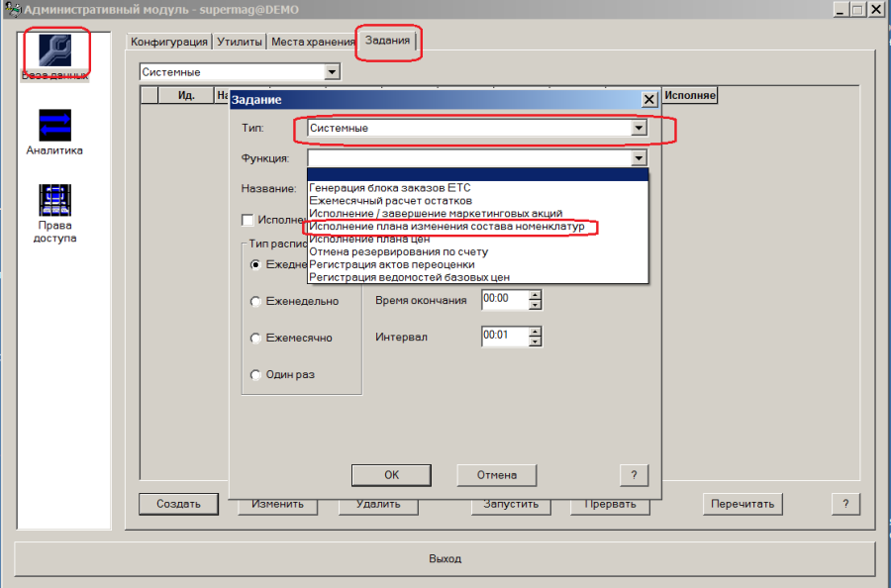Choose Регистрация ведомостей базовых цен
Screen dimensions: 891x588
[x=477, y=277]
